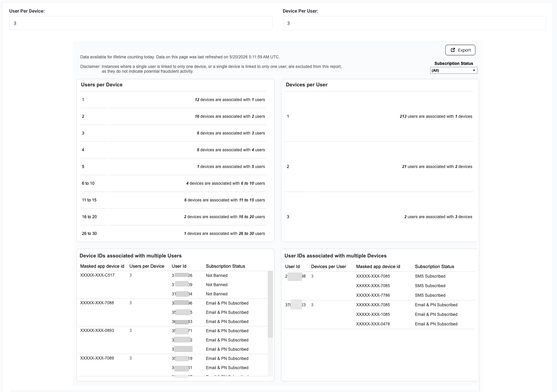Click the 'Masked app device id' header in Device IDs table

102,266
